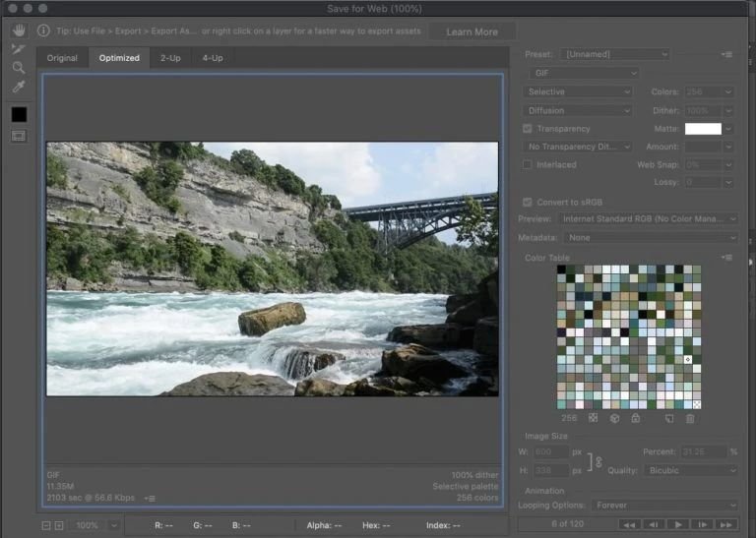Image resolution: width=756 pixels, height=538 pixels.
Task: Click the trash icon under Color Table
Action: 690,418
